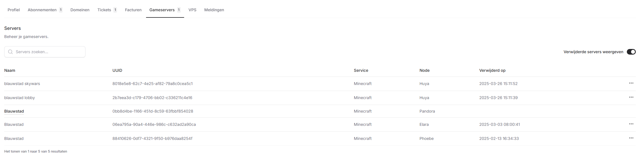Open the VPS tab
This screenshot has height=161, width=644.
tap(192, 10)
